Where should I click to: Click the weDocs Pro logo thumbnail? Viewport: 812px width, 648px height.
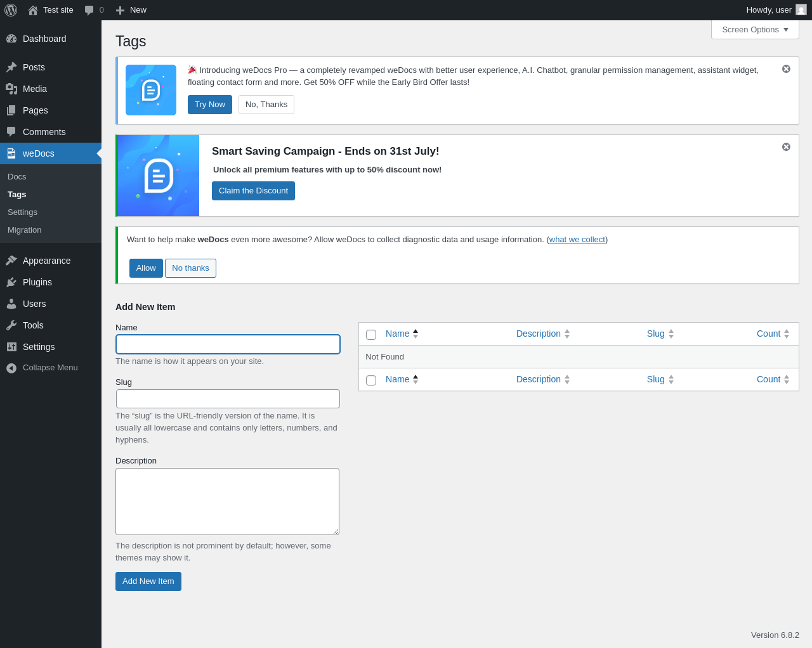point(151,90)
